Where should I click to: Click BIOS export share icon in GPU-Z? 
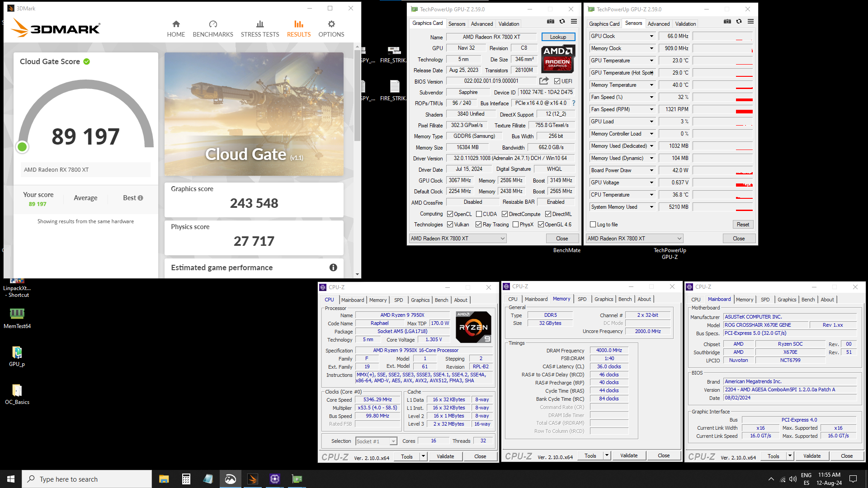pyautogui.click(x=544, y=81)
